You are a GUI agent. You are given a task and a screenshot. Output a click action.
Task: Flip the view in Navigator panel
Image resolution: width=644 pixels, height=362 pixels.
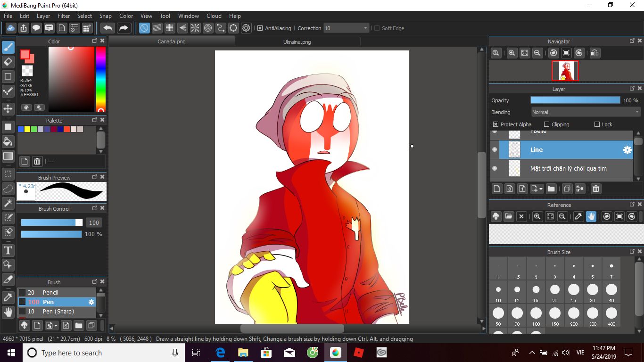(x=595, y=53)
